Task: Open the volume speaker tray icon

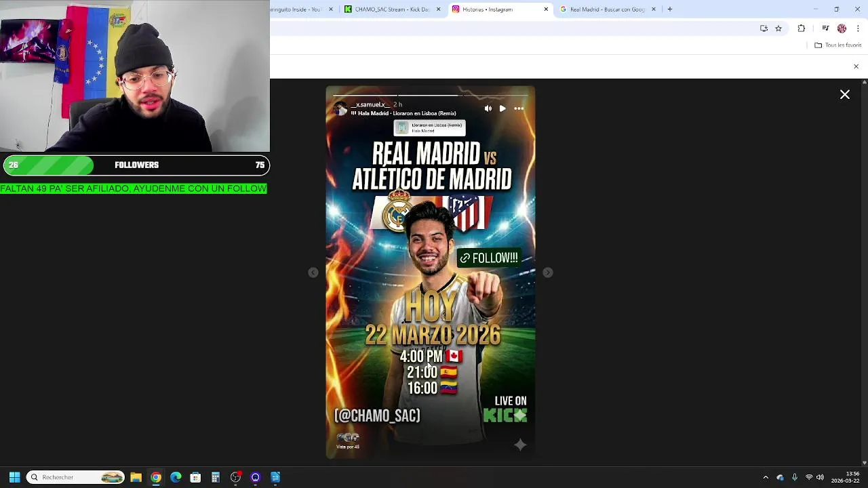Action: (x=821, y=477)
